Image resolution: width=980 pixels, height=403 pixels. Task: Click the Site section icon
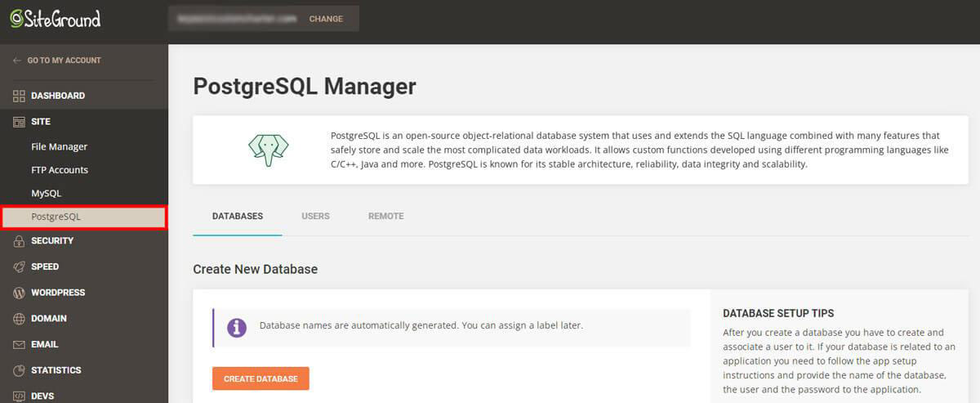coord(19,122)
